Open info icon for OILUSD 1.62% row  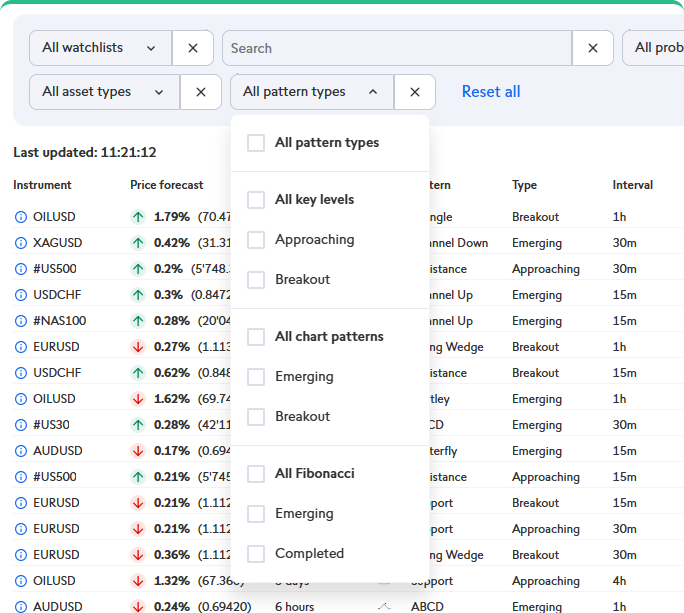pyautogui.click(x=21, y=399)
